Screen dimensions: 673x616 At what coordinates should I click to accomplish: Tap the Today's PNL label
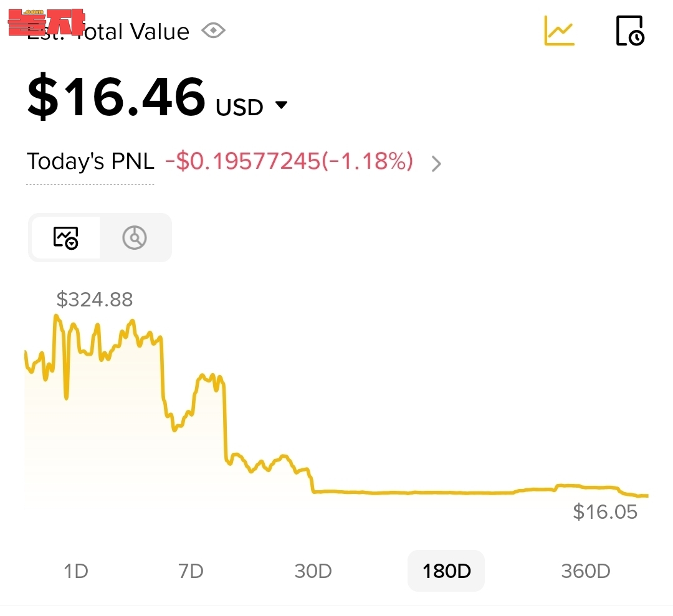(x=90, y=162)
